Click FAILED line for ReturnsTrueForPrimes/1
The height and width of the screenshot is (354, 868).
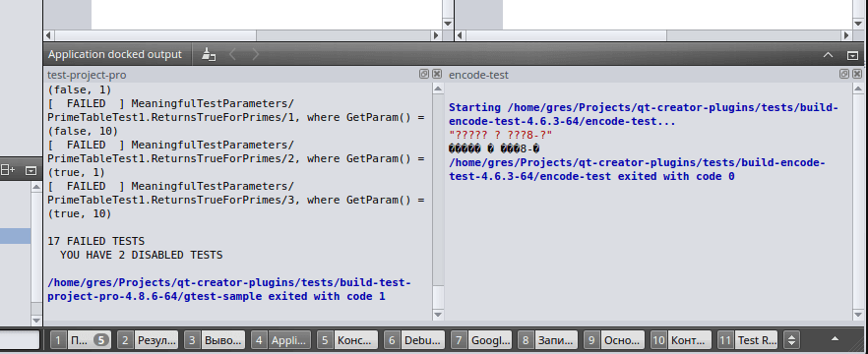tap(236, 117)
